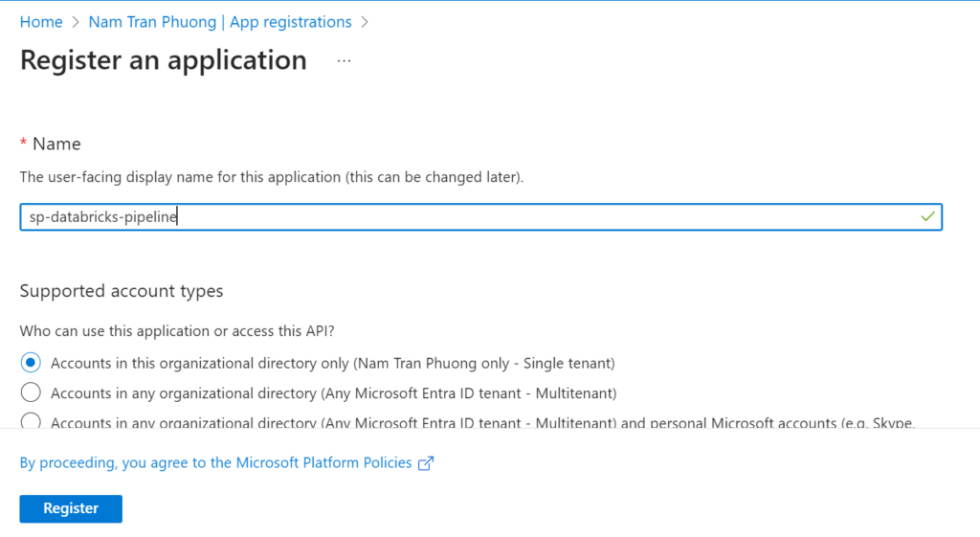The width and height of the screenshot is (980, 537).
Task: Click the breadcrumb chevron after App registrations
Action: [x=364, y=22]
